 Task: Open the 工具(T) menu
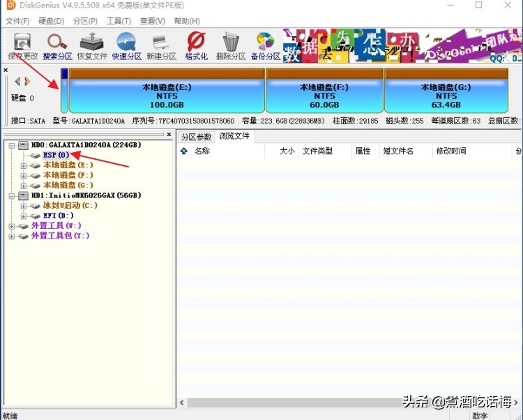tap(119, 21)
